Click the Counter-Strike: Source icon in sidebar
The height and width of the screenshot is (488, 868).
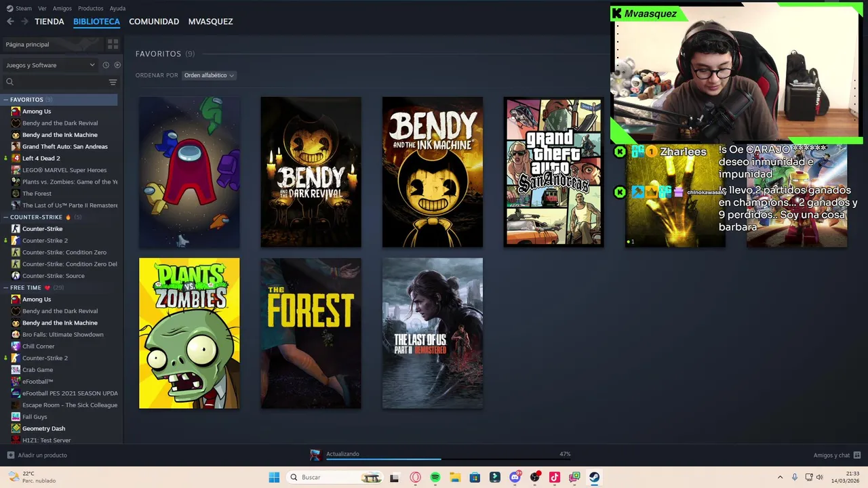(16, 276)
